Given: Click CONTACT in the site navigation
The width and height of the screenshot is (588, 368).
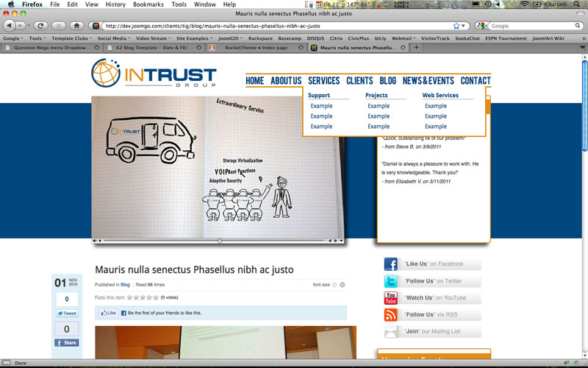Looking at the screenshot, I should point(476,81).
